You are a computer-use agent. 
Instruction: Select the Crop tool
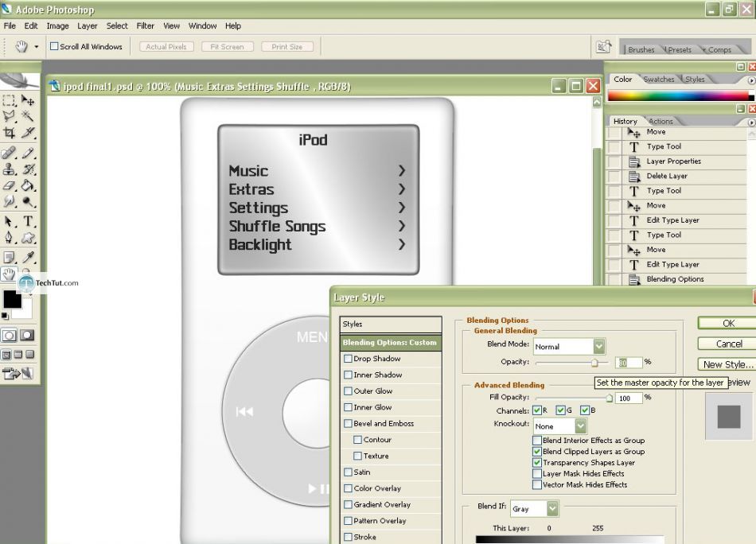tap(10, 133)
